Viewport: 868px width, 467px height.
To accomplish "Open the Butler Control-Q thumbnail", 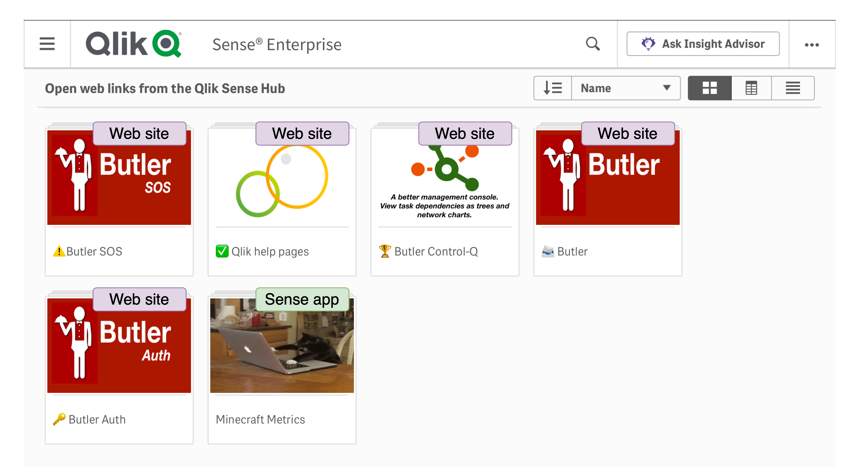I will point(445,178).
